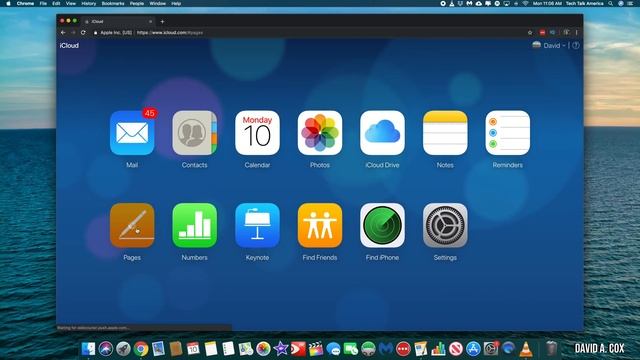Click the iCloud logo text
640x360 pixels.
click(69, 45)
